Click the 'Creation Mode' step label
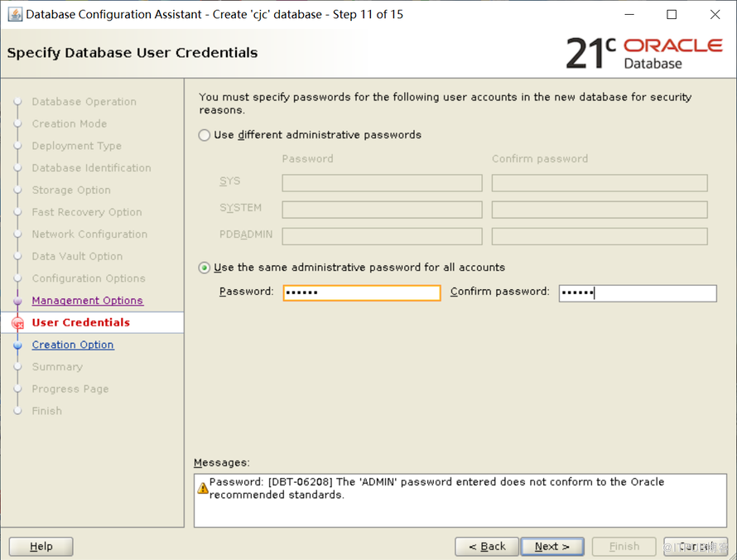This screenshot has height=560, width=737. click(70, 123)
